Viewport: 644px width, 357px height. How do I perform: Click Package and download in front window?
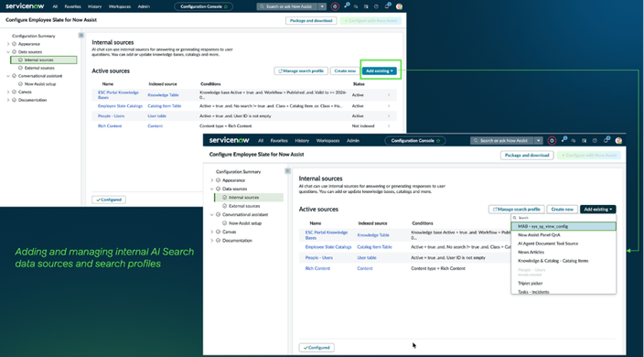click(527, 156)
